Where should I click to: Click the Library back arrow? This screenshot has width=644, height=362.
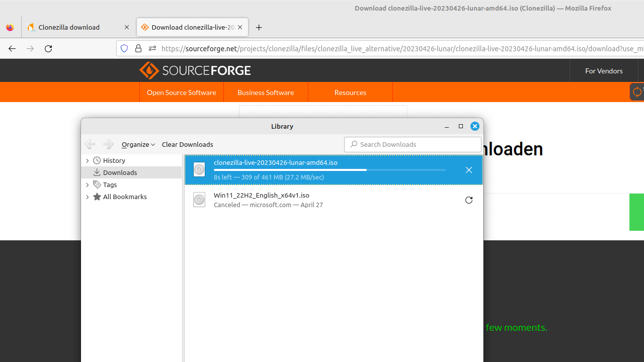90,144
